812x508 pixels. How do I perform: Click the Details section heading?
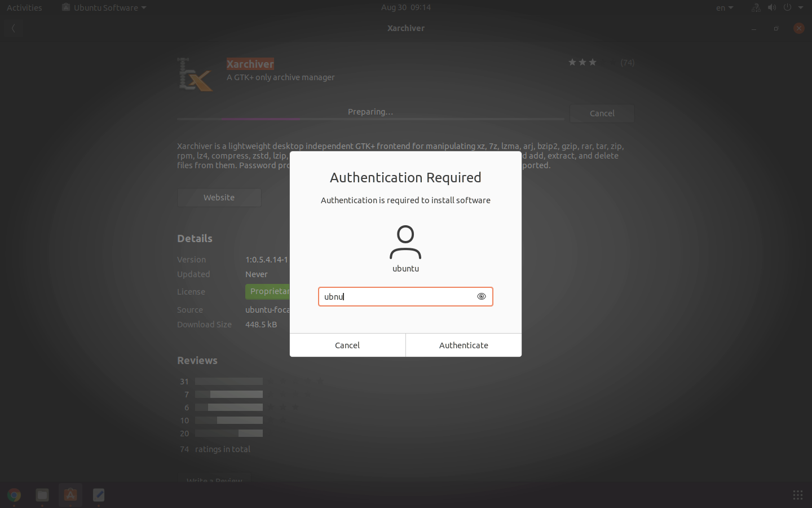click(195, 238)
